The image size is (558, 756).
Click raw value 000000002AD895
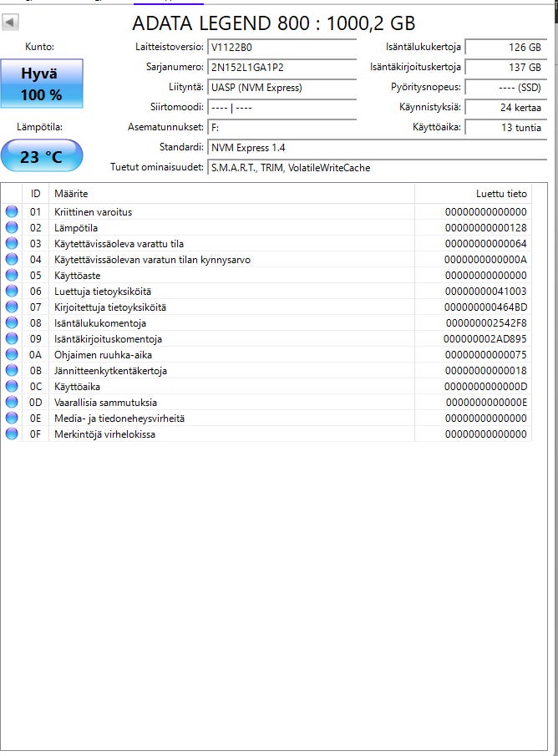tap(485, 339)
